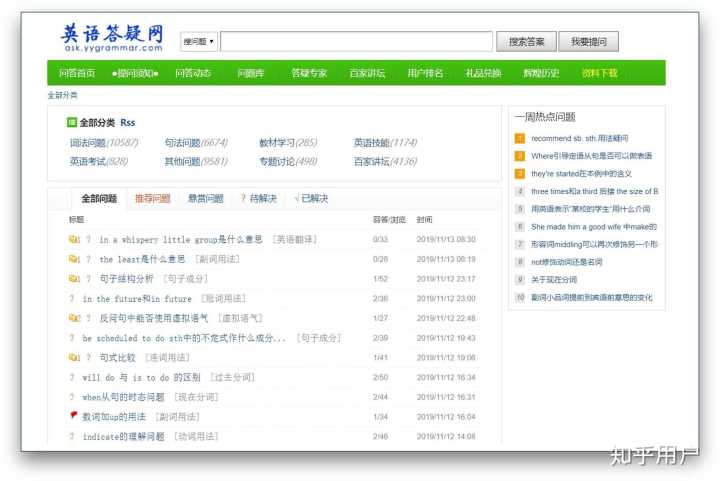Viewport: 720px width, 481px height.
Task: Click orange rank 3 badge beside they're started
Action: tap(520, 174)
